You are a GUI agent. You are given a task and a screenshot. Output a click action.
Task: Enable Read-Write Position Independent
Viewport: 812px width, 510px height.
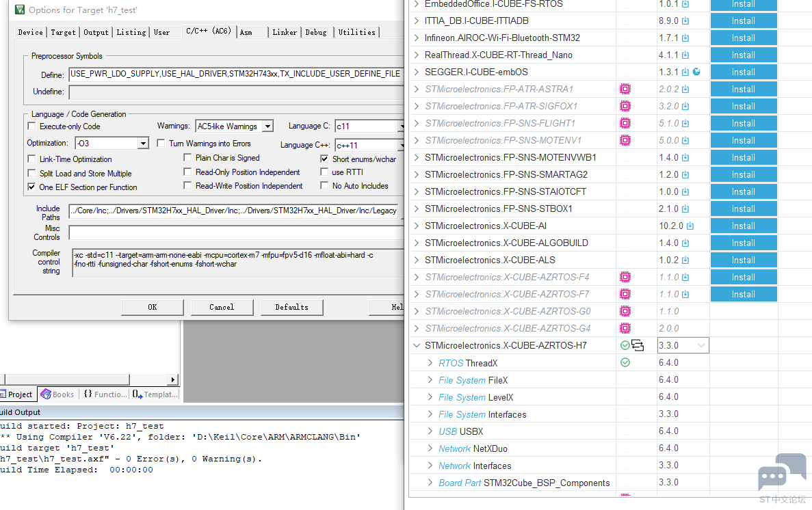coord(187,185)
